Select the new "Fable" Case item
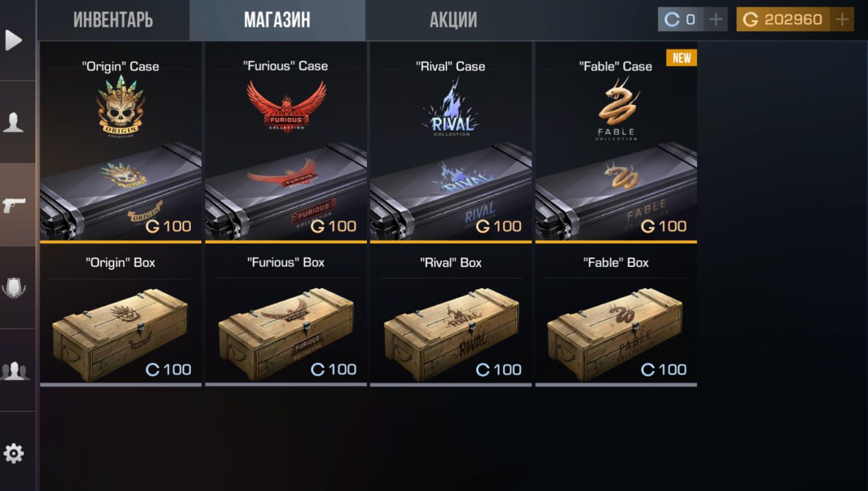This screenshot has width=868, height=491. pos(616,142)
